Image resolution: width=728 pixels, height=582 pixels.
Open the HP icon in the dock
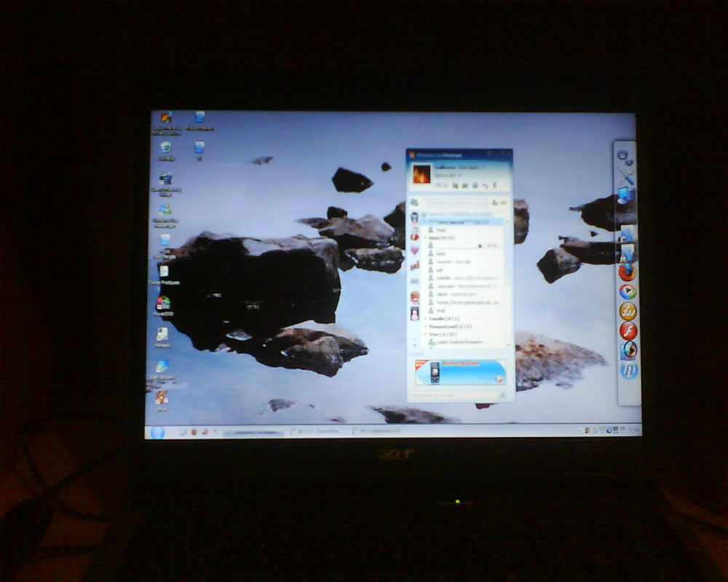[x=629, y=370]
